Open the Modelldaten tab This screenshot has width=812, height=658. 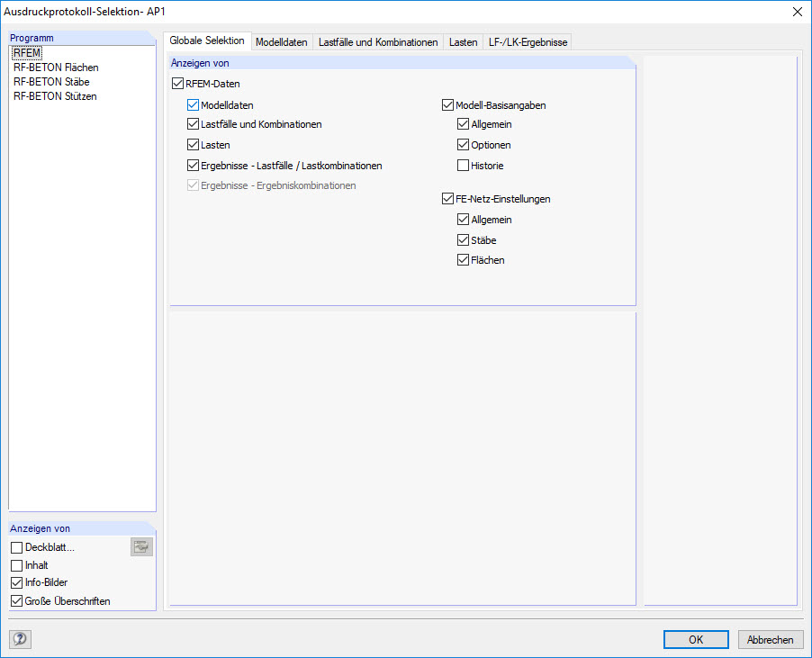[x=281, y=42]
